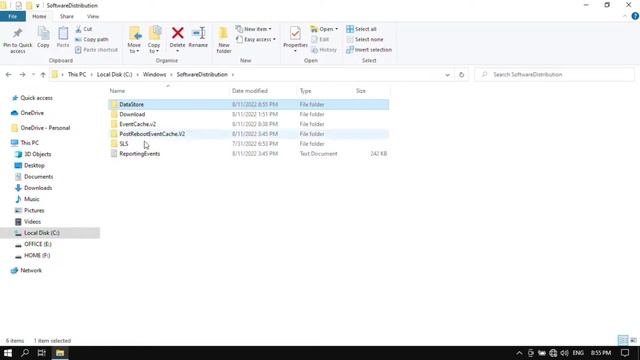
Task: Sort by the Type column header
Action: coord(305,91)
